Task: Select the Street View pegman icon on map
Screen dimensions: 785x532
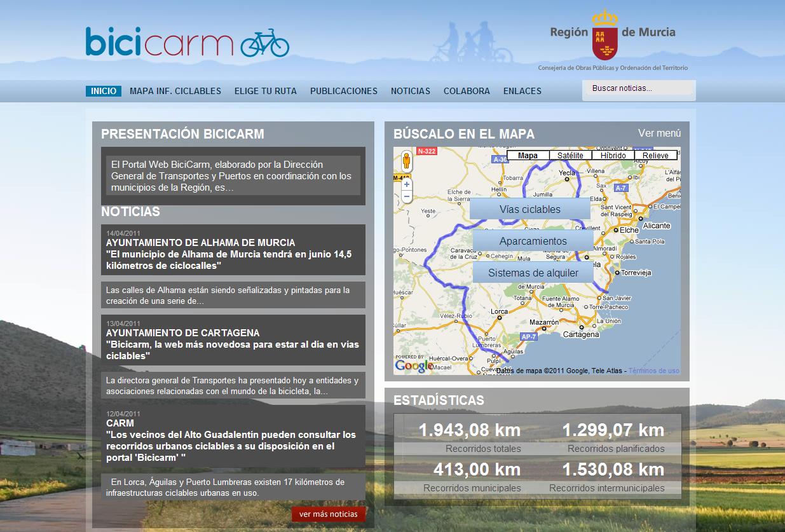Action: pyautogui.click(x=406, y=162)
